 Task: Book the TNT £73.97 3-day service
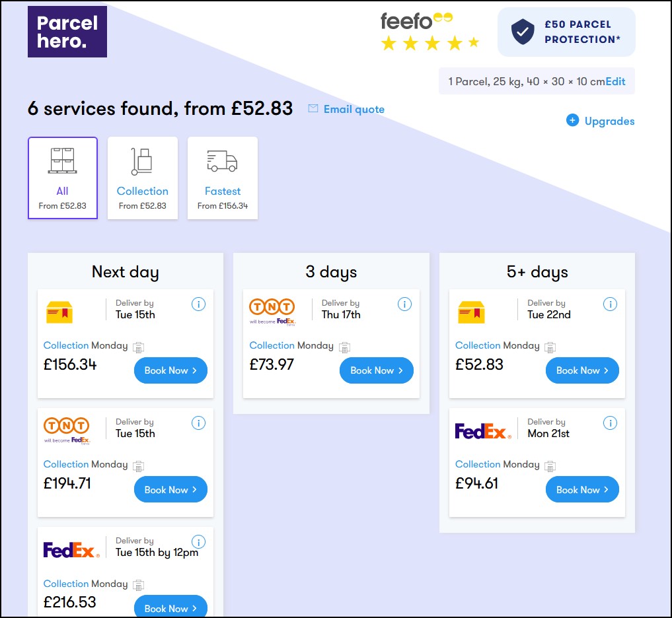[x=377, y=370]
